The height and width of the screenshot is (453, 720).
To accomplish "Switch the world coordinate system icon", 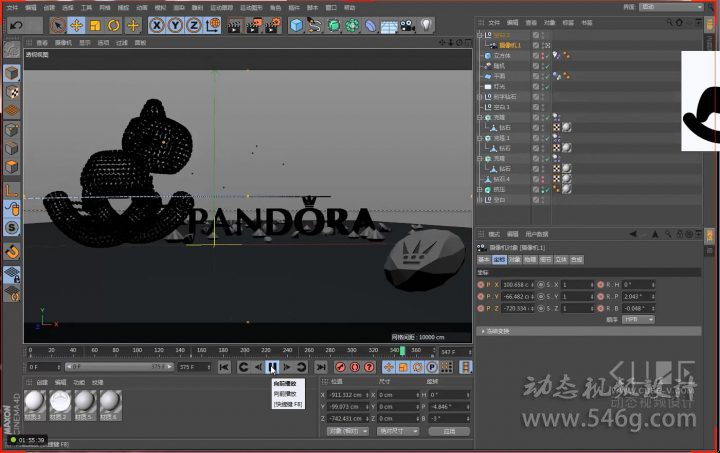I will pyautogui.click(x=212, y=25).
